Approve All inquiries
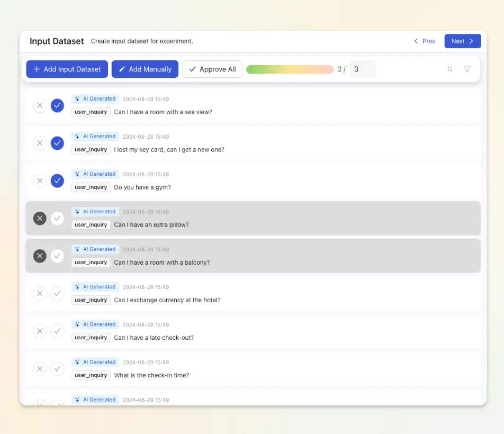This screenshot has width=504, height=434. (212, 69)
